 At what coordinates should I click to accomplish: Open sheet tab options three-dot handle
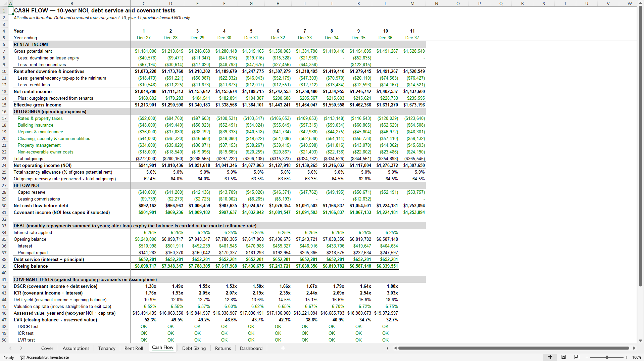point(387,348)
